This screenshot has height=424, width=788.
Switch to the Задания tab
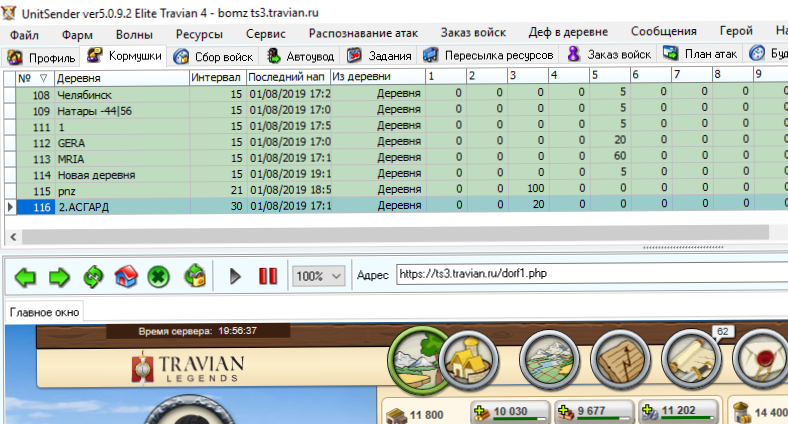379,56
